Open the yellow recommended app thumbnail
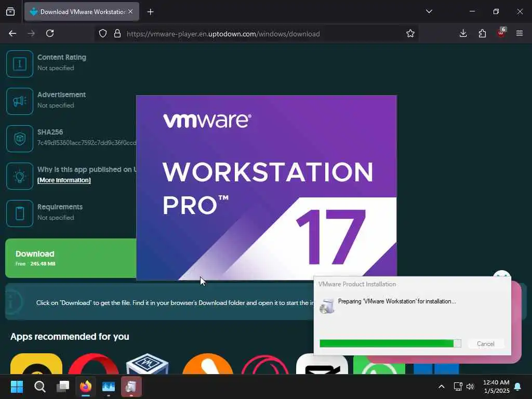The height and width of the screenshot is (399, 532). click(x=36, y=364)
